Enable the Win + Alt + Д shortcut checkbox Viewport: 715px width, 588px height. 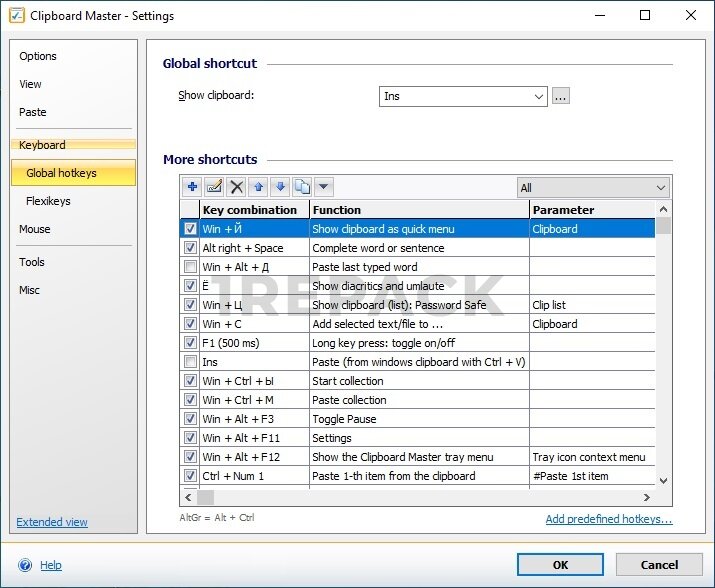point(190,267)
